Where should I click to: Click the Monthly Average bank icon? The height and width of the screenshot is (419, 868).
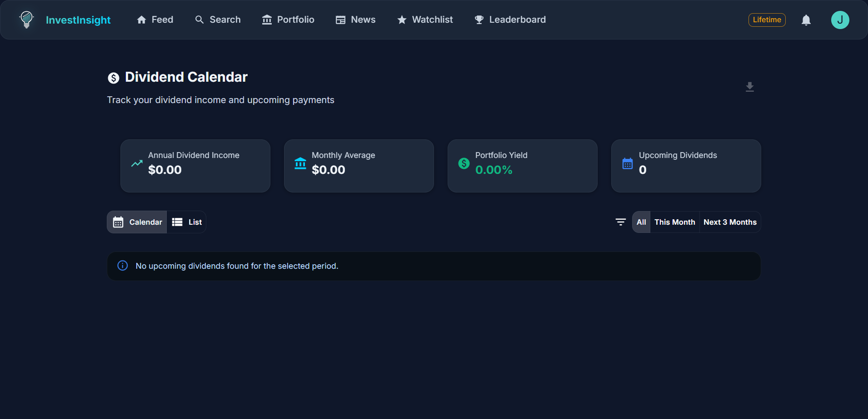300,163
